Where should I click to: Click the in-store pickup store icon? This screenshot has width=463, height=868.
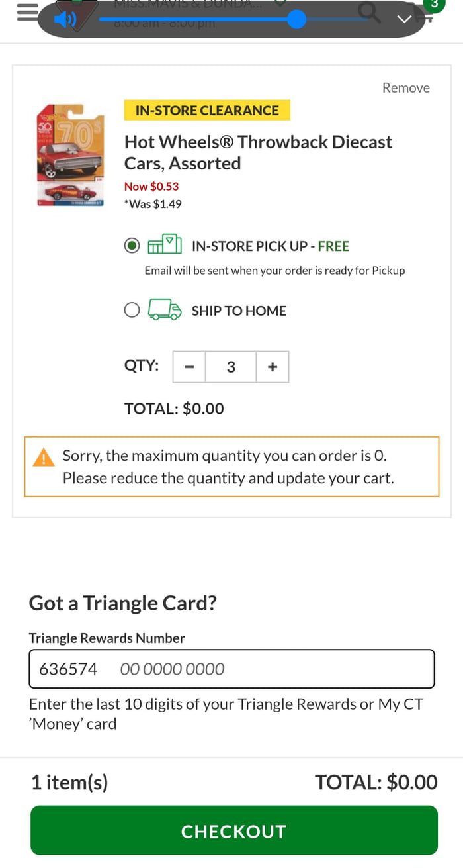click(165, 246)
